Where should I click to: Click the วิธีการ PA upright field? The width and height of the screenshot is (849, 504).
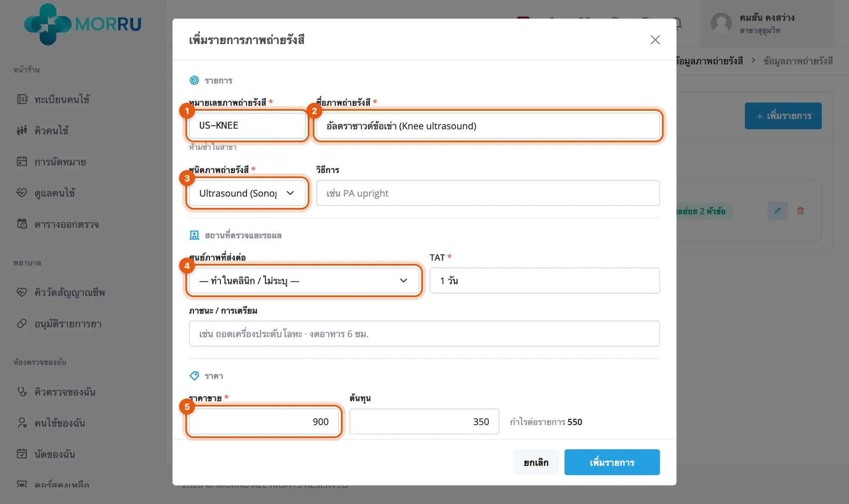pos(488,193)
